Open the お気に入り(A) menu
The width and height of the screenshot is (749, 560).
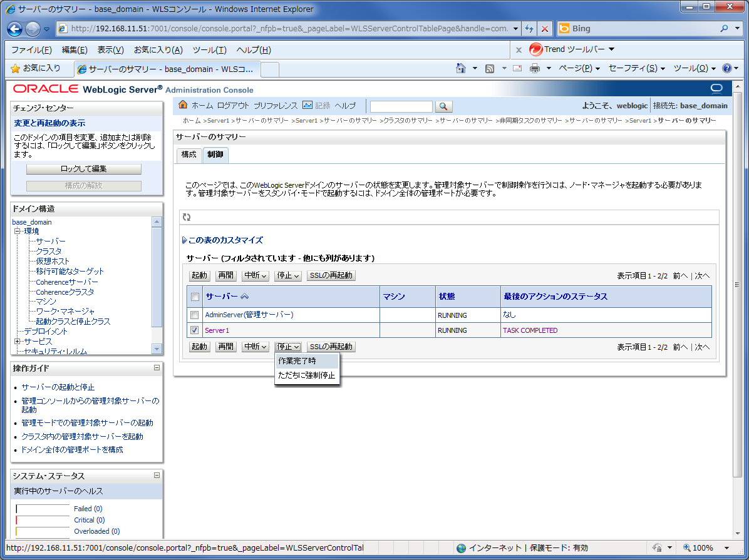(x=158, y=49)
